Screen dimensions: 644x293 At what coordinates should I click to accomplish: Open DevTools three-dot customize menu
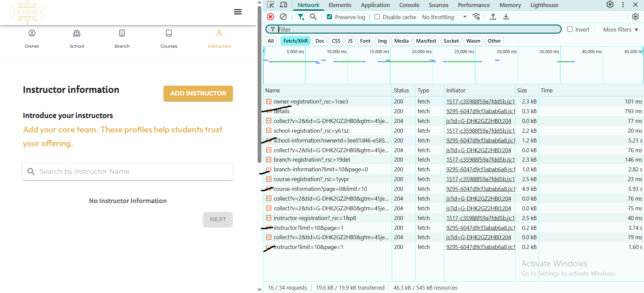coord(623,5)
